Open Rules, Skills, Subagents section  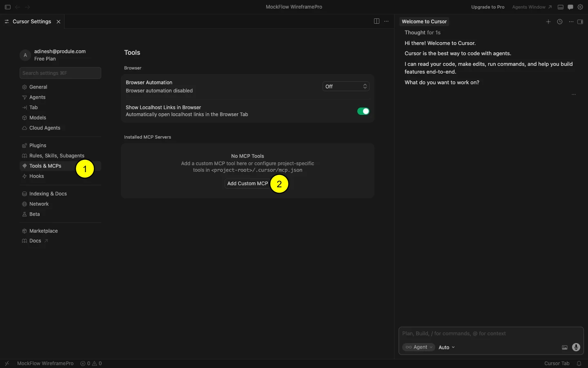[60, 156]
